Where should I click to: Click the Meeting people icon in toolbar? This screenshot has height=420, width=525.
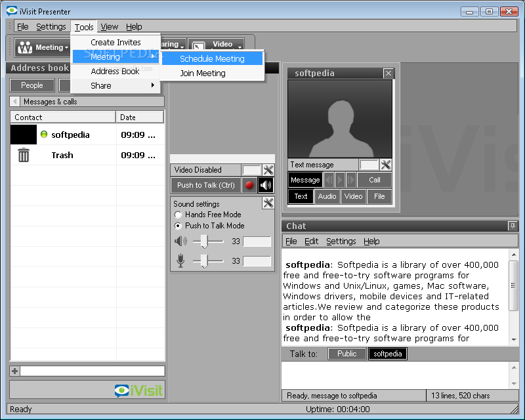(x=25, y=47)
